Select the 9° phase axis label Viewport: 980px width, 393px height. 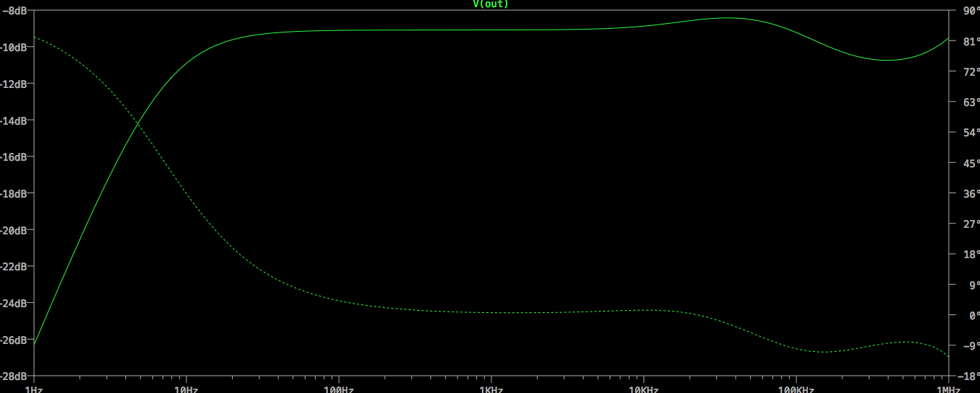973,285
